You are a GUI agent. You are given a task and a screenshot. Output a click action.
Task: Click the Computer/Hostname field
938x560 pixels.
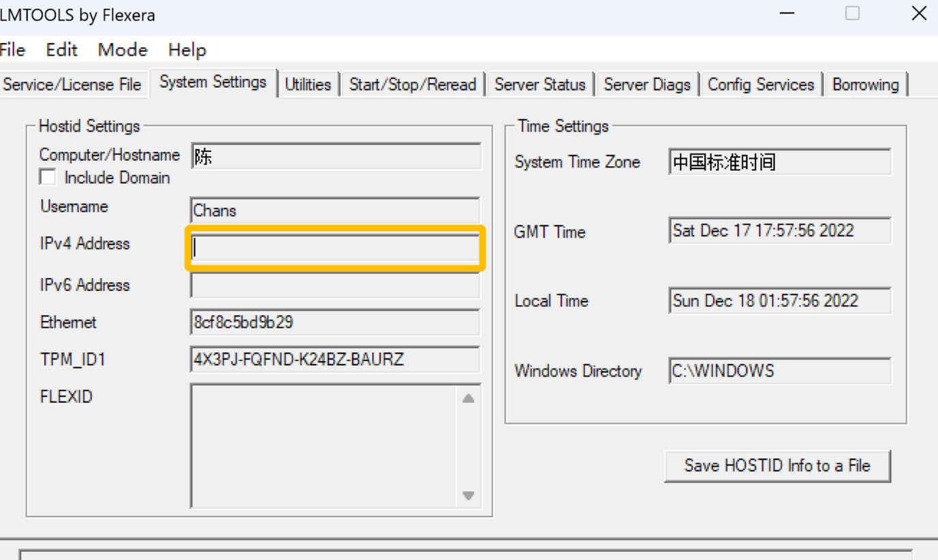coord(336,156)
